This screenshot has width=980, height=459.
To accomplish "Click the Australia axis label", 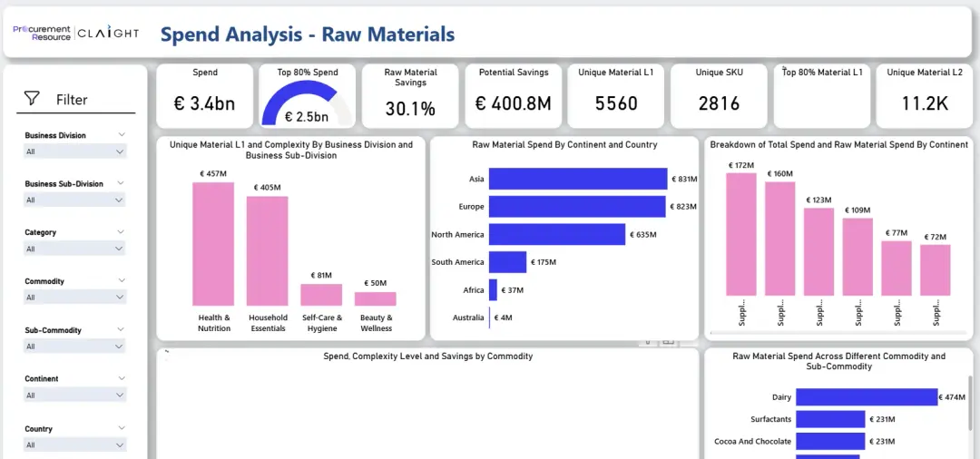I will [468, 317].
